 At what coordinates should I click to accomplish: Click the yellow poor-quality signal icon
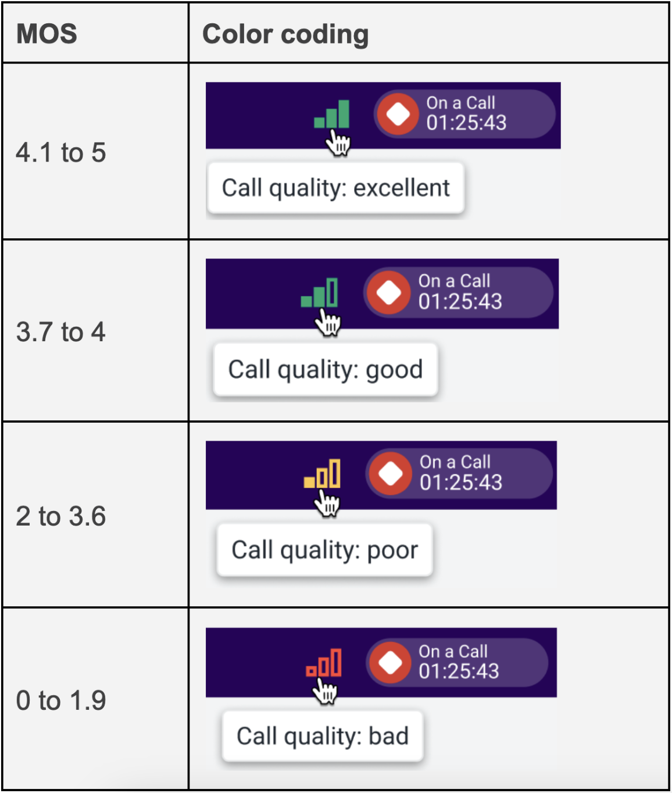coord(322,473)
